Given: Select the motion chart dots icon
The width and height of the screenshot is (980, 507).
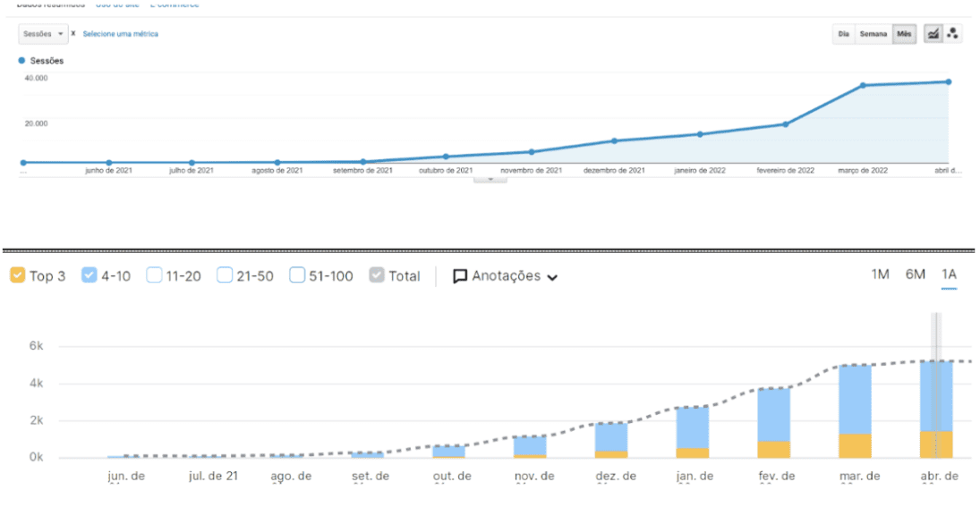Looking at the screenshot, I should coord(952,34).
